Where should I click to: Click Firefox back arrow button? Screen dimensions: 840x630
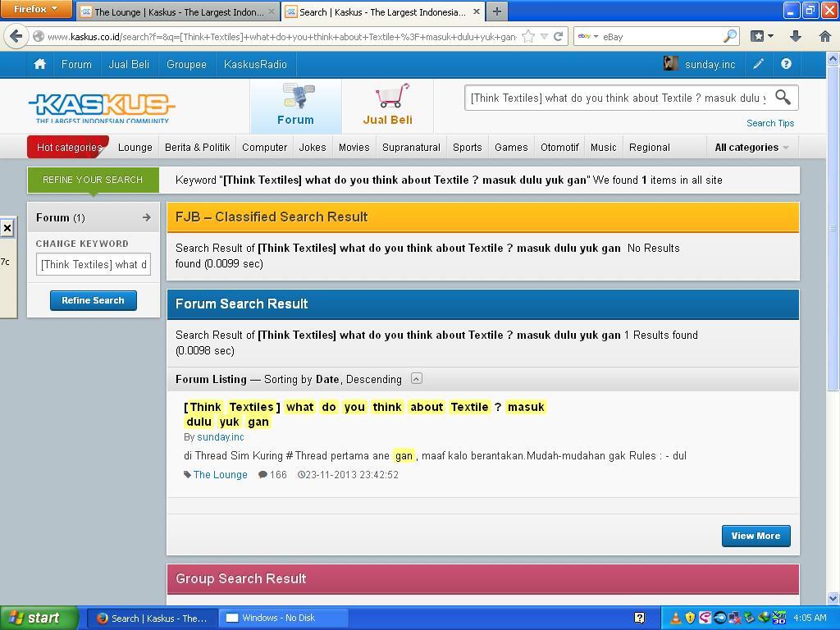click(16, 36)
